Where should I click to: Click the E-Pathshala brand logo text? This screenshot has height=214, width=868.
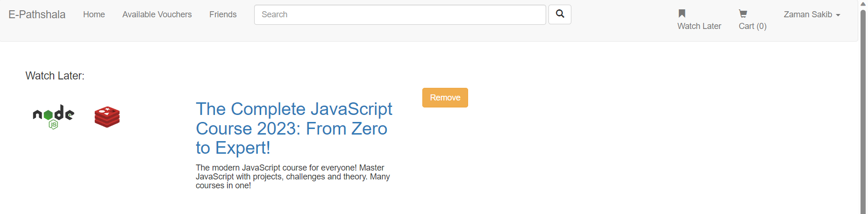[x=37, y=14]
